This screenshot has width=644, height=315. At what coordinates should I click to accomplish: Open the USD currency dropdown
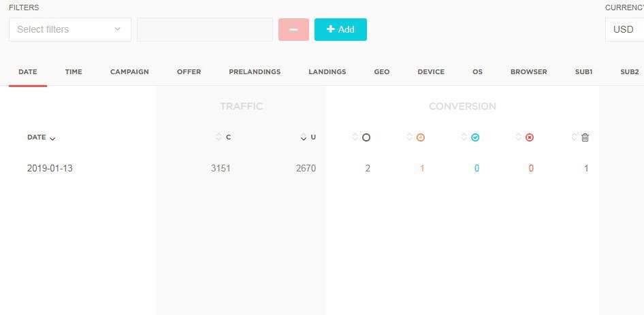624,29
